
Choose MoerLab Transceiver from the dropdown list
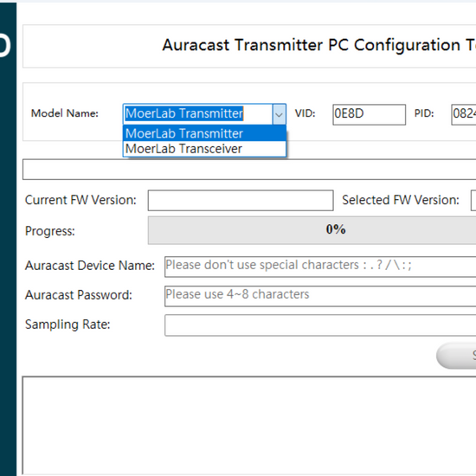pos(204,149)
